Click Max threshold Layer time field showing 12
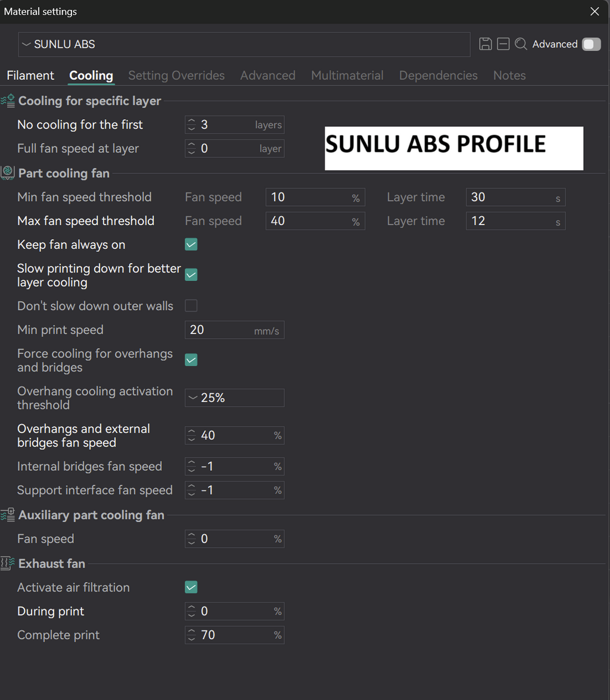This screenshot has width=610, height=700. click(516, 221)
